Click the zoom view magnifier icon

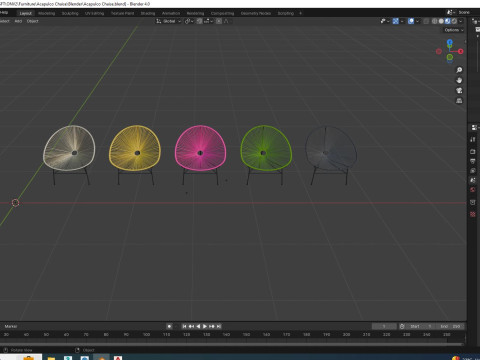[x=459, y=70]
